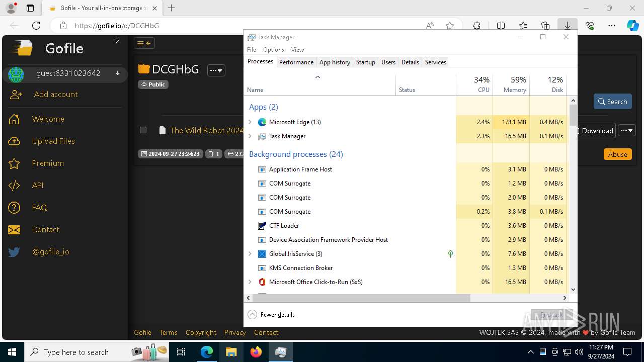Screen dimensions: 644x362
Task: Click the horizontal scrollbar right arrow in Task Manager
Action: tap(565, 298)
